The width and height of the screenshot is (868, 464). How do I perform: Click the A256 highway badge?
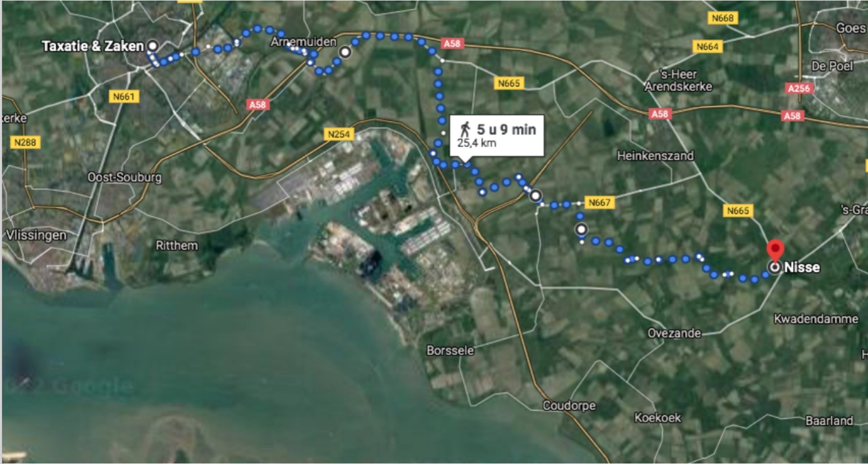tap(798, 89)
